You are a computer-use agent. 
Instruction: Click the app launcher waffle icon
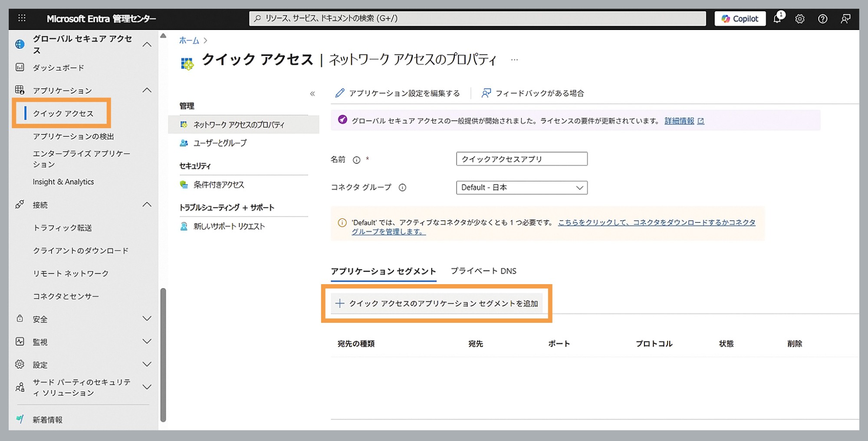tap(22, 18)
